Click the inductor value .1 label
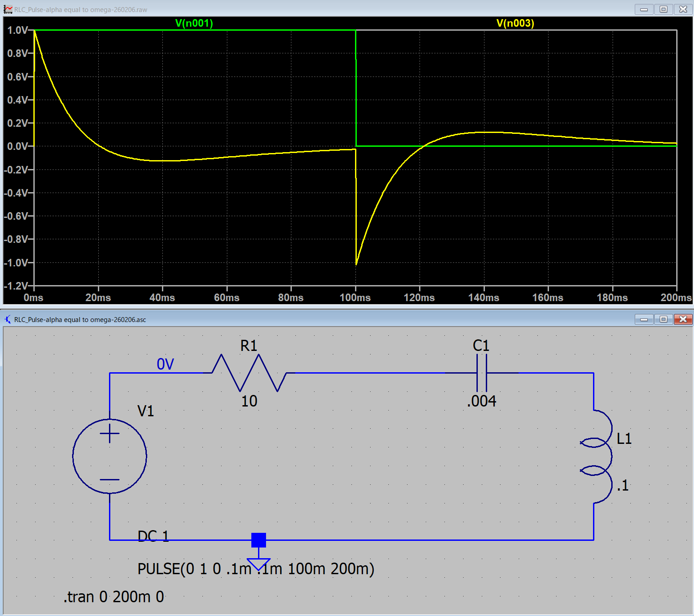The height and width of the screenshot is (616, 694). point(622,485)
